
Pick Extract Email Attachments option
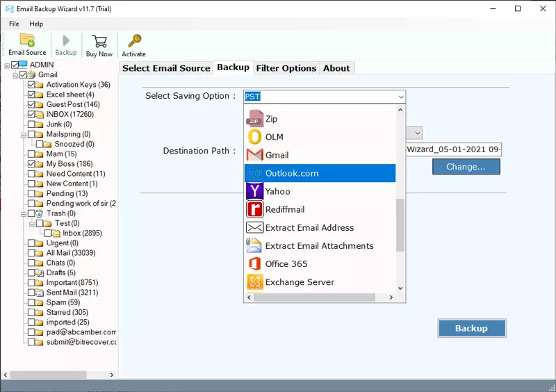tap(320, 245)
